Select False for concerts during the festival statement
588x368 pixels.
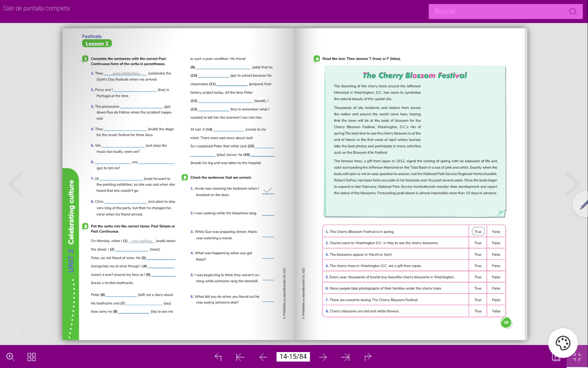(496, 300)
